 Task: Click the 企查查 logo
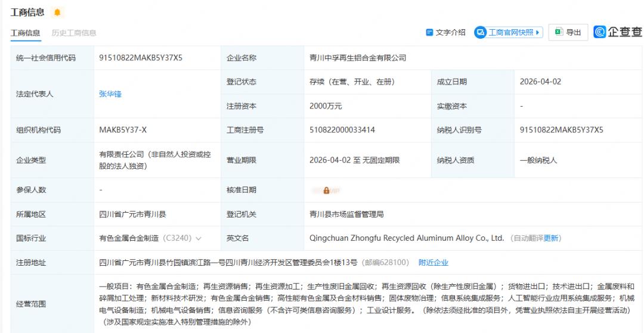click(618, 32)
